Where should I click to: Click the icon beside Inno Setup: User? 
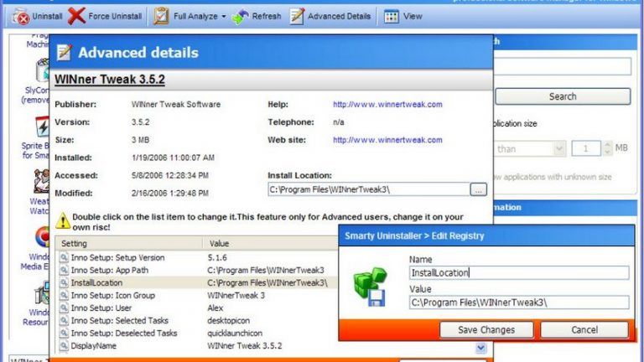tap(64, 308)
